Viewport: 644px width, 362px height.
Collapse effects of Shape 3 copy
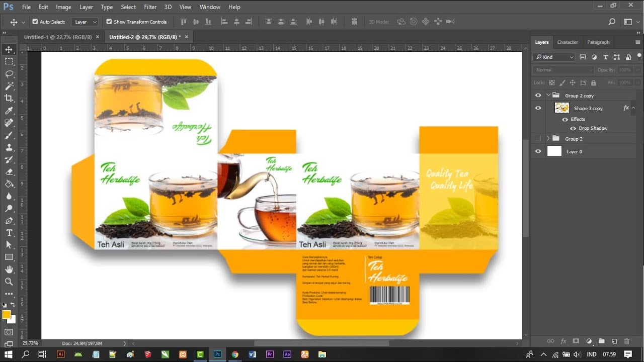click(x=633, y=108)
